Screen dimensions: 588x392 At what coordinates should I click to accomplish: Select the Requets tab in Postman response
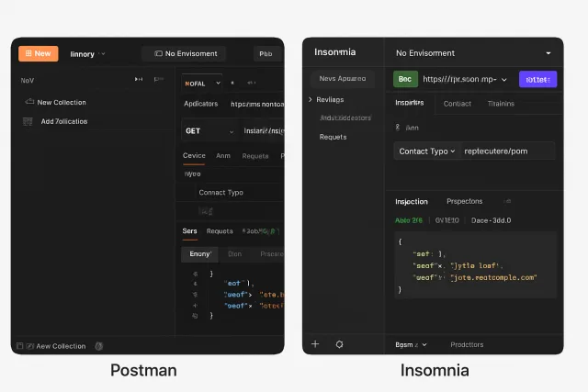[x=220, y=231]
